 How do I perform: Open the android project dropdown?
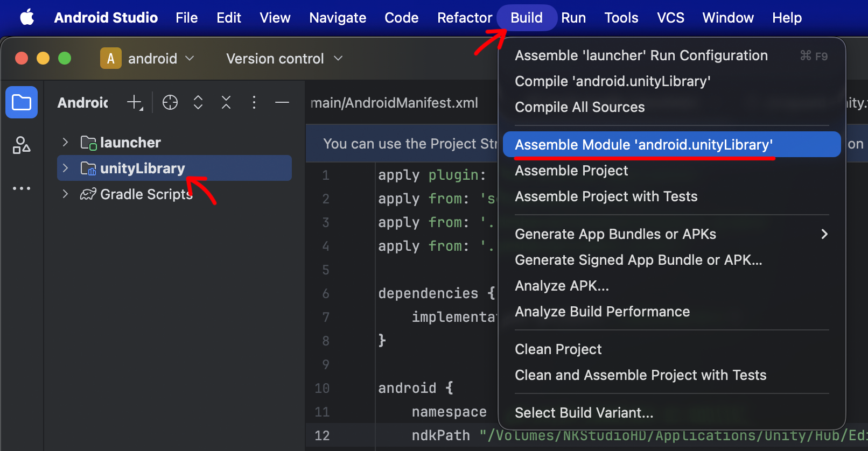pyautogui.click(x=148, y=58)
